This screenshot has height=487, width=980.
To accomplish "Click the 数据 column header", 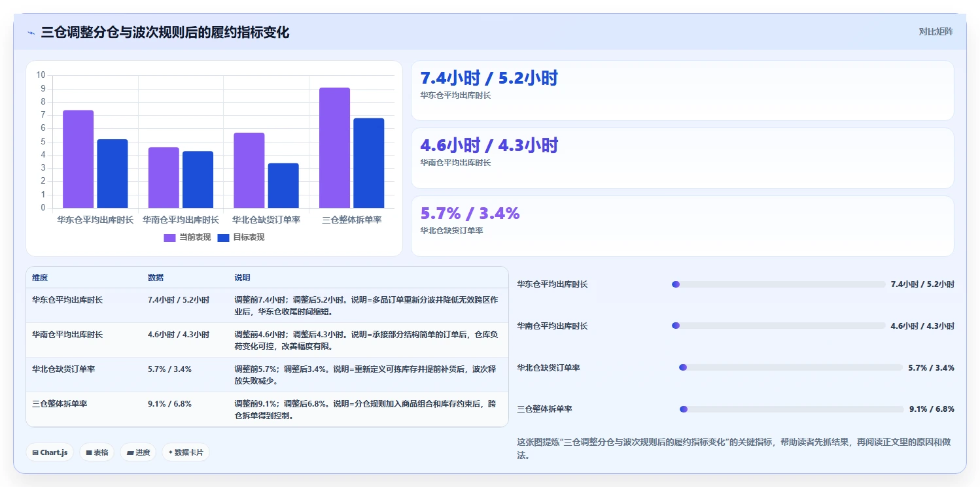I will (156, 278).
